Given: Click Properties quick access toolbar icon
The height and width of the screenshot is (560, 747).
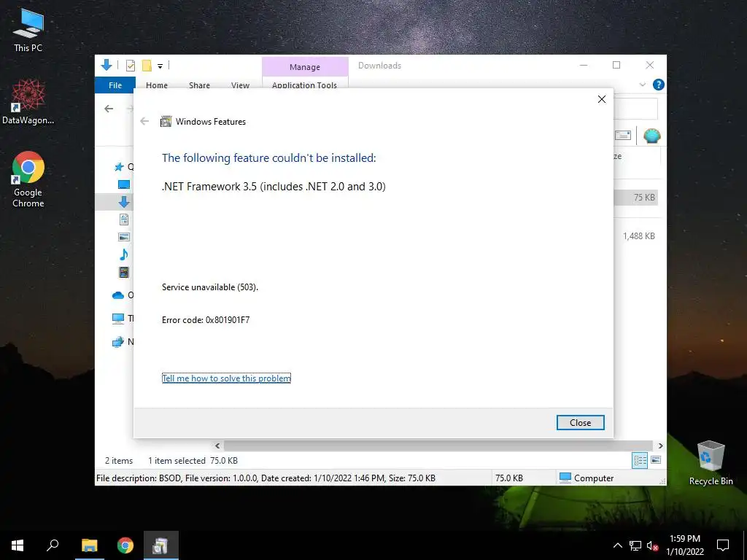Looking at the screenshot, I should (130, 66).
